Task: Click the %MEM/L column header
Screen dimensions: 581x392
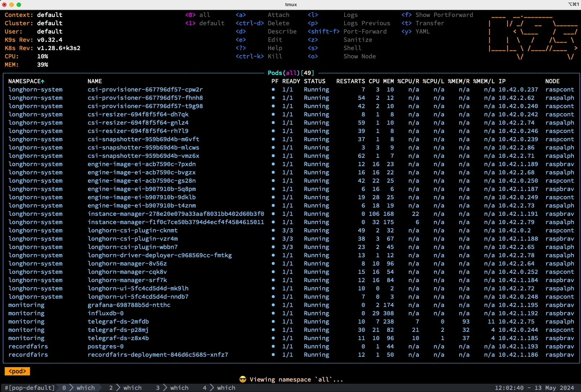Action: click(484, 81)
